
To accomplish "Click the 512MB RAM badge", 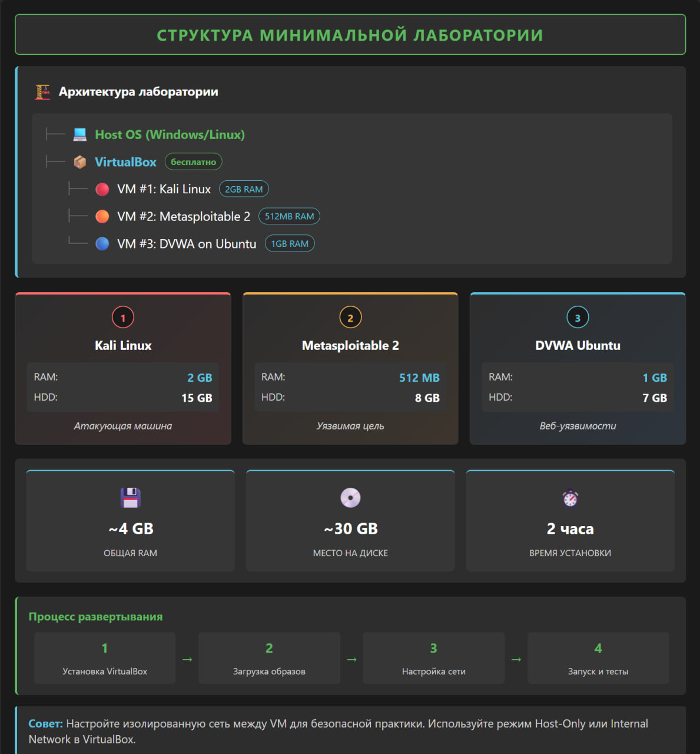I will (289, 216).
